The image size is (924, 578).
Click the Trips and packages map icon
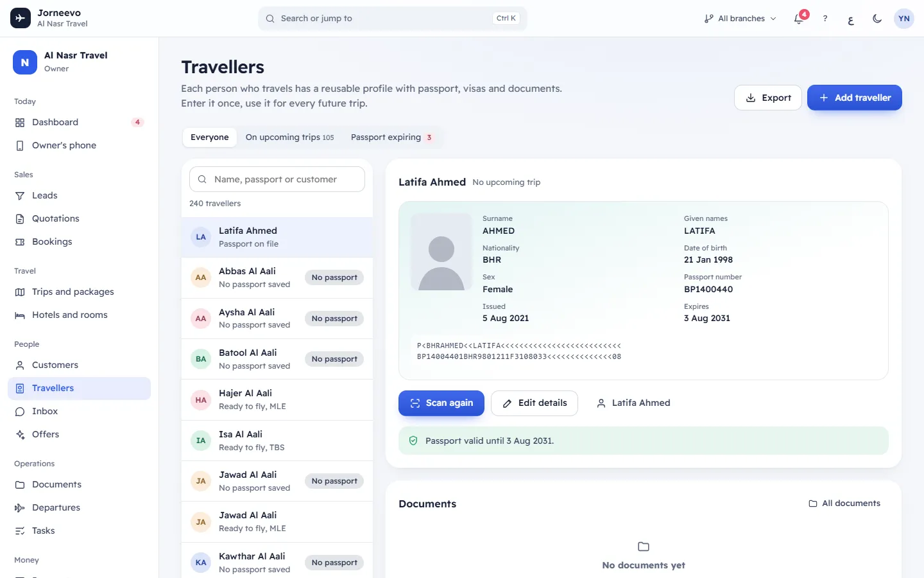click(20, 292)
